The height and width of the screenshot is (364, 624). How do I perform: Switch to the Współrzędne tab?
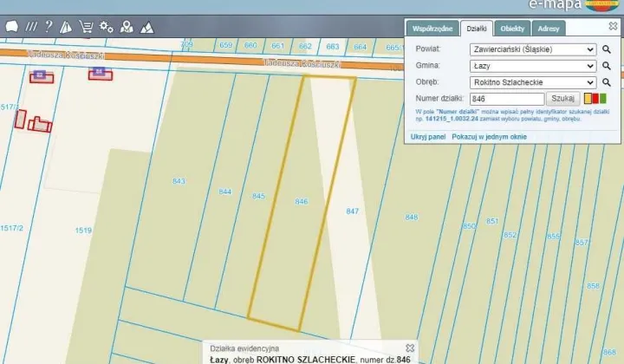[432, 29]
